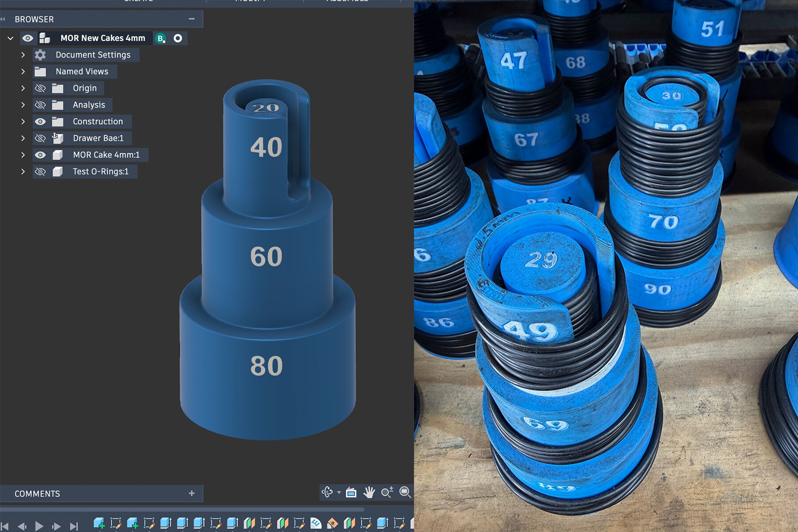Viewport: 798px width, 532px height.
Task: Expand the Analysis folder node
Action: coord(23,105)
